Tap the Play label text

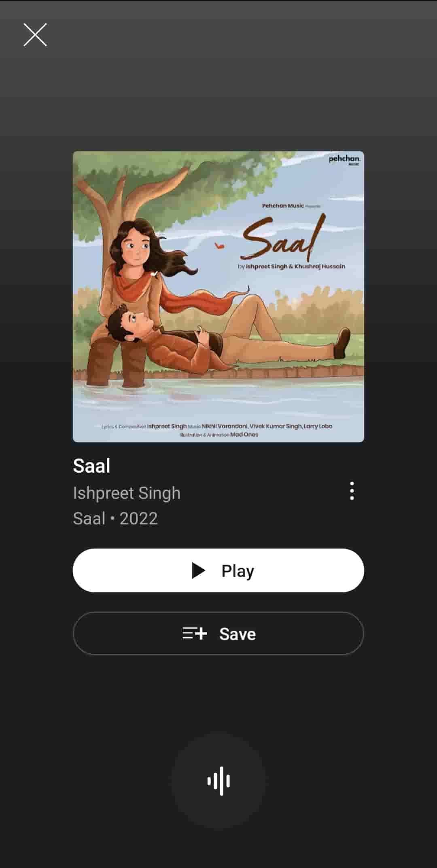pyautogui.click(x=238, y=571)
